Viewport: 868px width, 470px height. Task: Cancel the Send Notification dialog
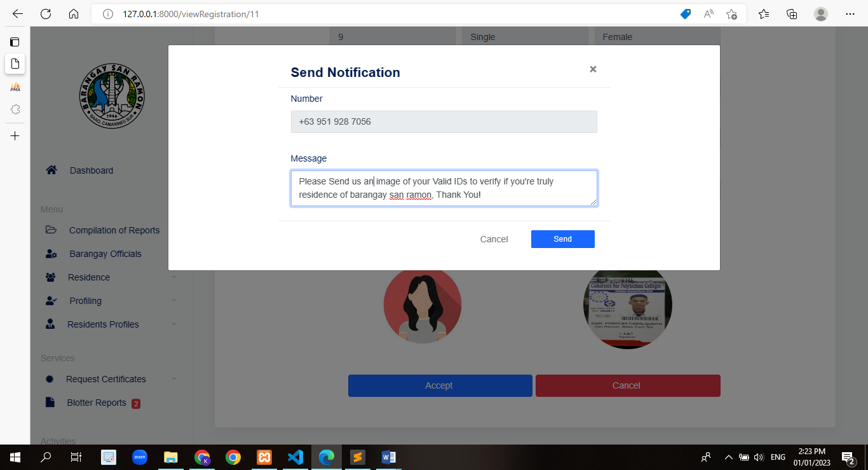(494, 238)
